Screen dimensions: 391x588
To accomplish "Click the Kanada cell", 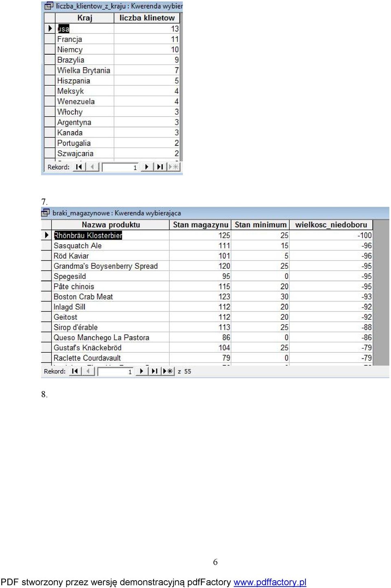I will tap(85, 133).
